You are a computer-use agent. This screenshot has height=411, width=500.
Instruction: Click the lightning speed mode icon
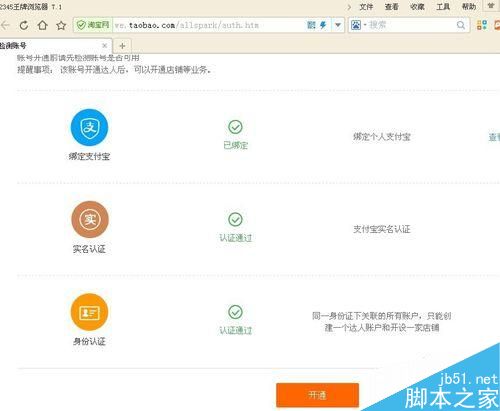point(323,25)
